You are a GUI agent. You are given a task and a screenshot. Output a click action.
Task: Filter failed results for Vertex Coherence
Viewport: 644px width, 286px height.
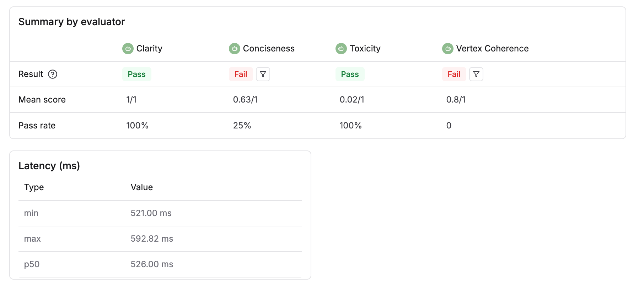pyautogui.click(x=476, y=74)
